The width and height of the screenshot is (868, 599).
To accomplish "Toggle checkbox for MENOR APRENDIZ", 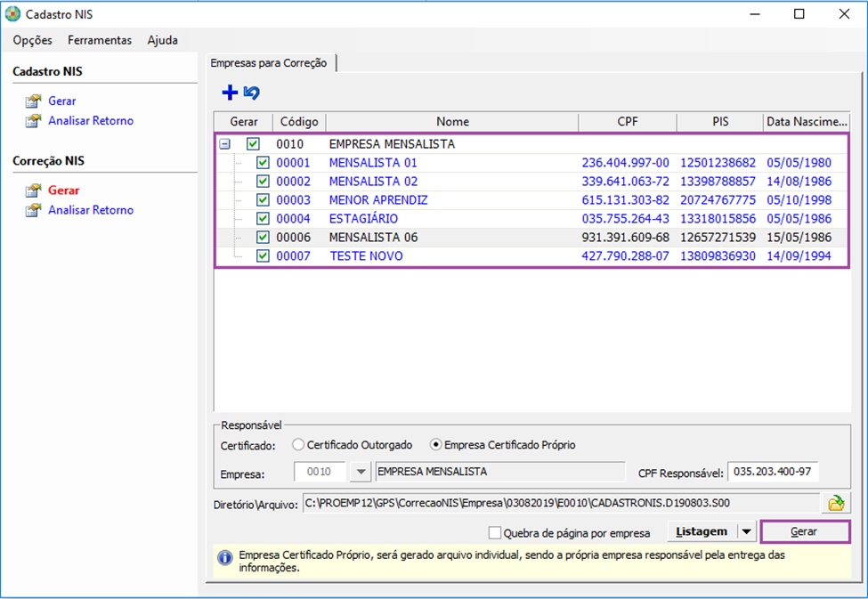I will tap(263, 200).
